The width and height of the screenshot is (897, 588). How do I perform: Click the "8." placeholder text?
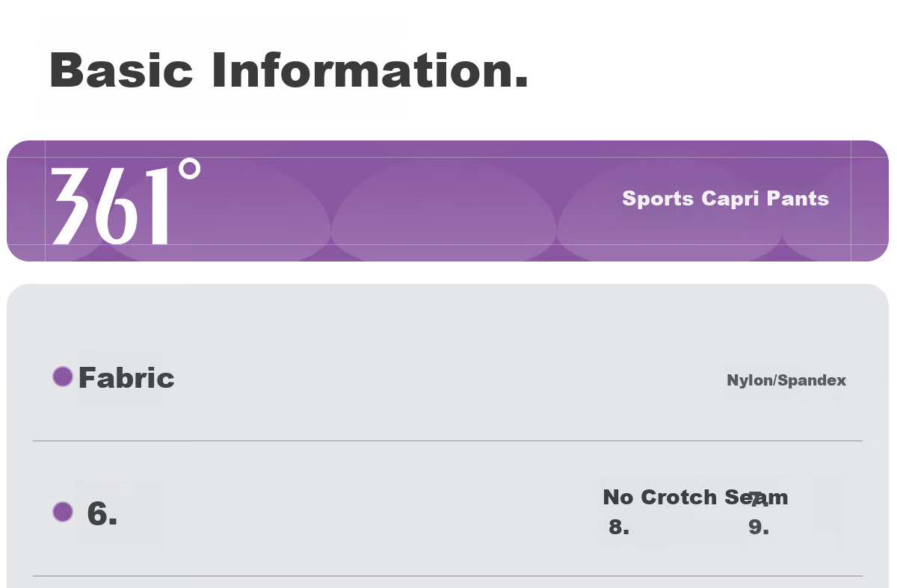click(x=619, y=527)
